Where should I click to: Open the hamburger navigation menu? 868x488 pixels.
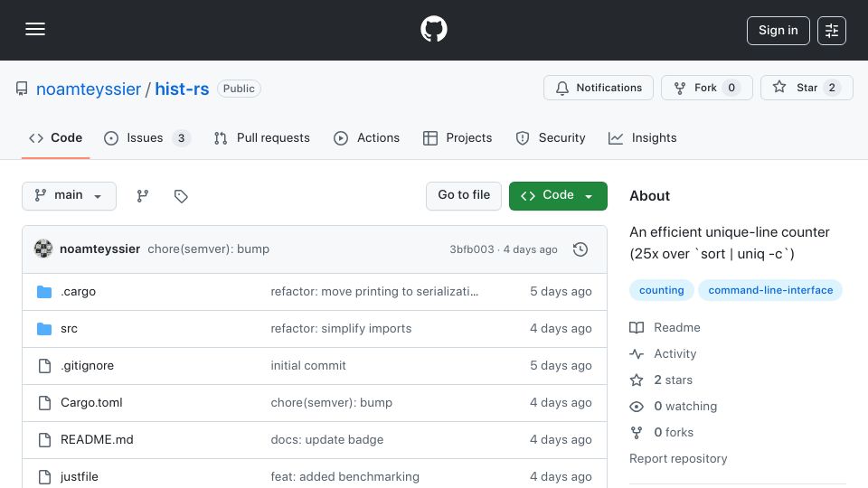[35, 29]
